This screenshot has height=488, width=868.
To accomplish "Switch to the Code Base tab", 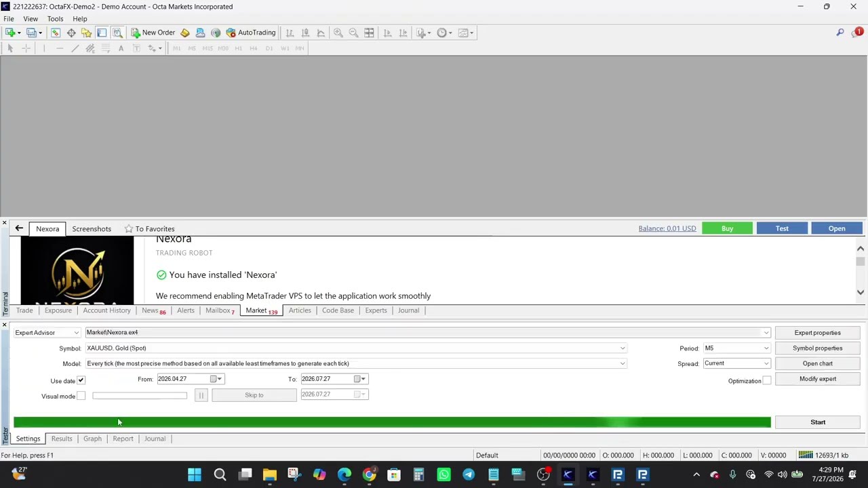I will click(x=338, y=310).
